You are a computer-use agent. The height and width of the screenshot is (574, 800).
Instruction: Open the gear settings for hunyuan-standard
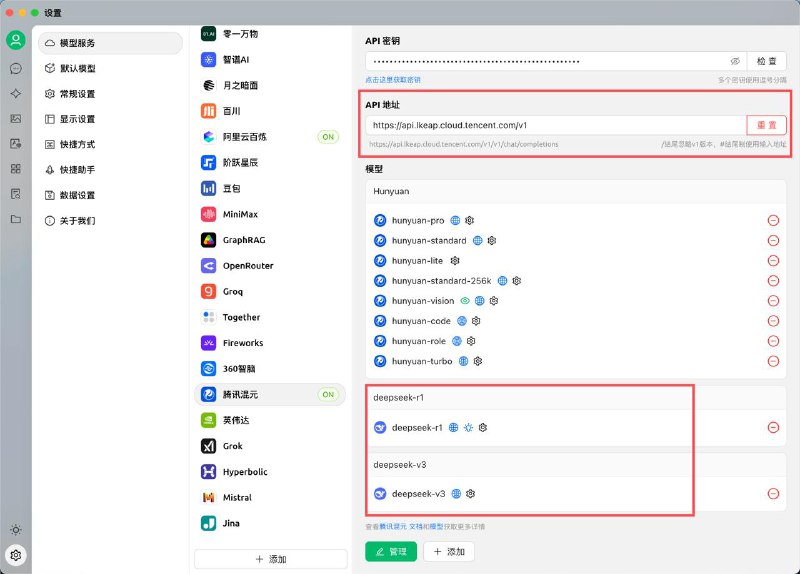pyautogui.click(x=492, y=240)
